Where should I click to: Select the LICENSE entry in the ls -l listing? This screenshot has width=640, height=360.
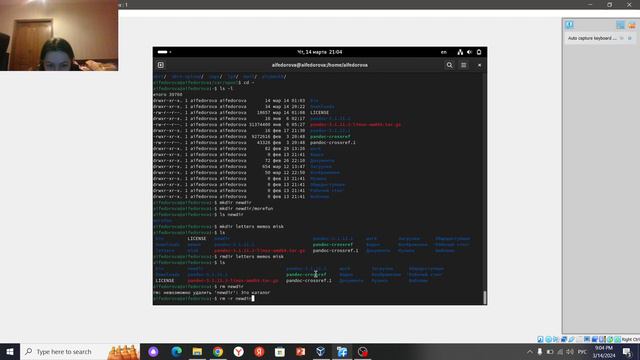[x=319, y=113]
